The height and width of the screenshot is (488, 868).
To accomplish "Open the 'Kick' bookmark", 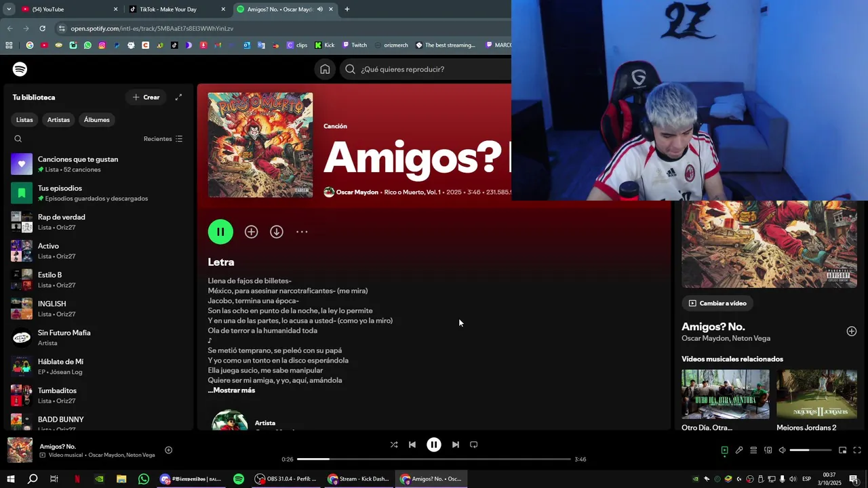I will click(x=324, y=45).
